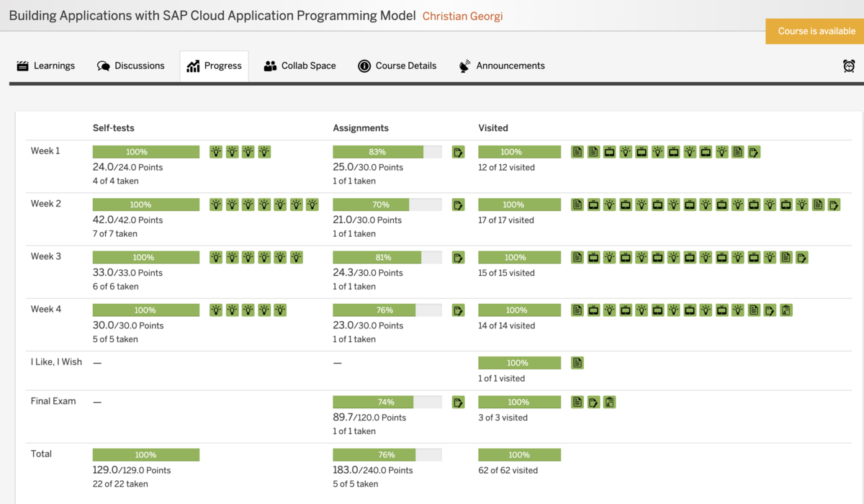Click the Week 2 assignments 70% progress bar
This screenshot has width=864, height=504.
[x=387, y=205]
